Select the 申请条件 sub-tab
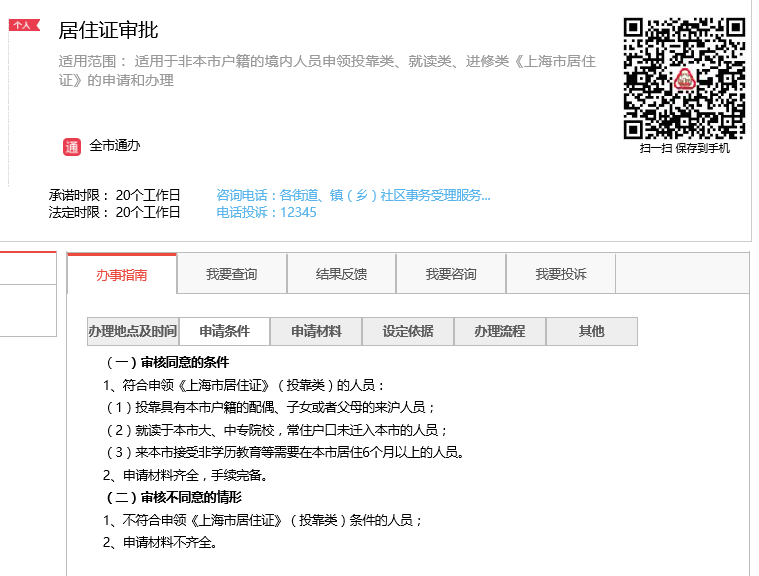Viewport: 759px width, 576px height. (224, 331)
